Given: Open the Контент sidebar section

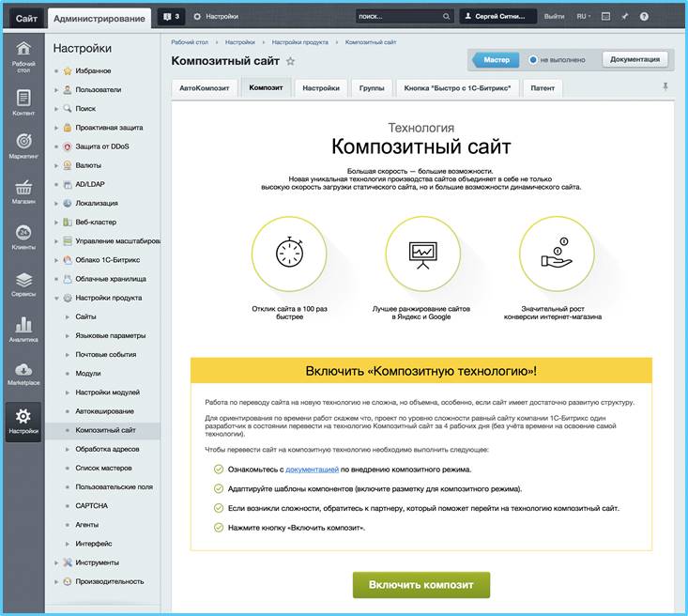Looking at the screenshot, I should pos(23,102).
